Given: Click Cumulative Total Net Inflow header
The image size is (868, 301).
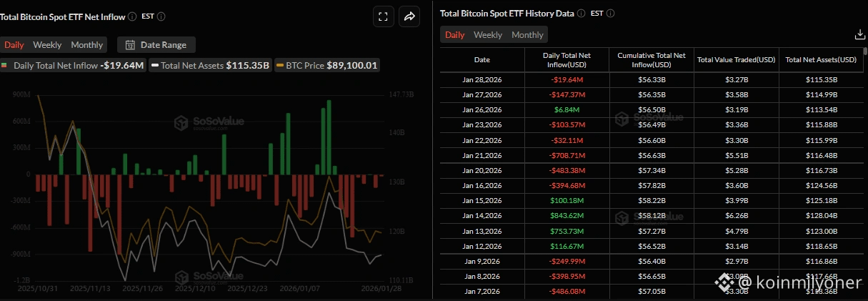Looking at the screenshot, I should point(652,60).
